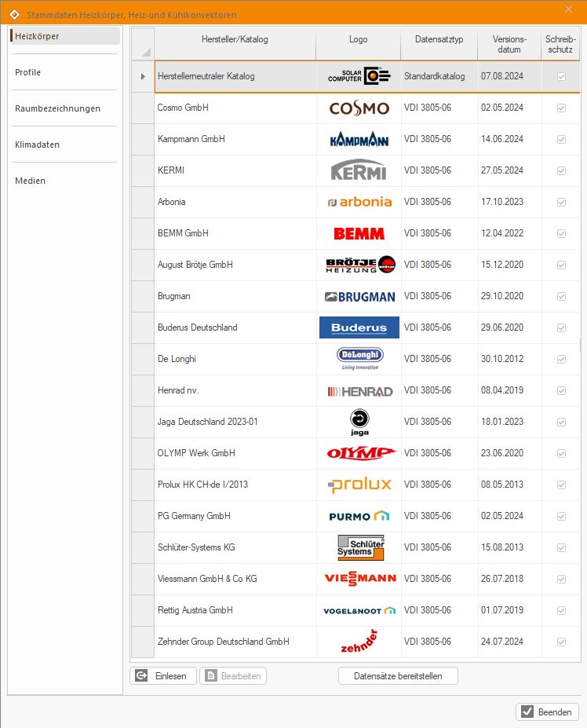Toggle Schreibschutz checkbox for Kampmann GmbH
587x728 pixels.
(x=561, y=139)
